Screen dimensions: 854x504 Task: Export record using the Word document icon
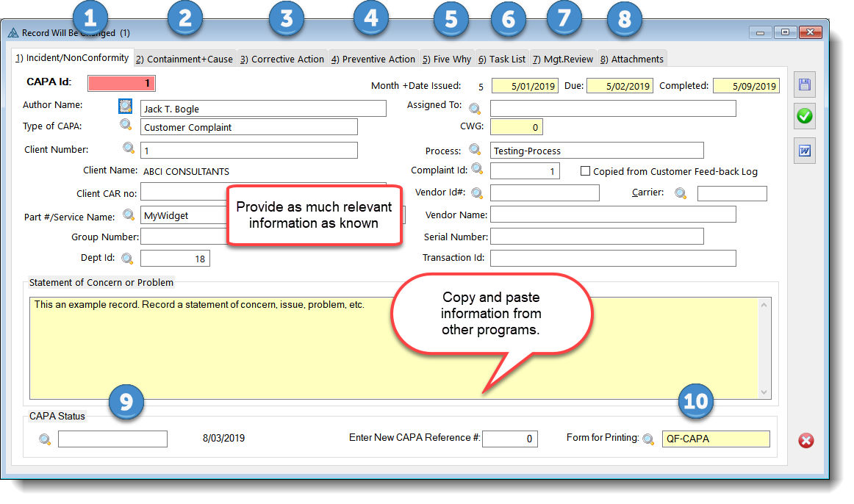click(x=805, y=151)
